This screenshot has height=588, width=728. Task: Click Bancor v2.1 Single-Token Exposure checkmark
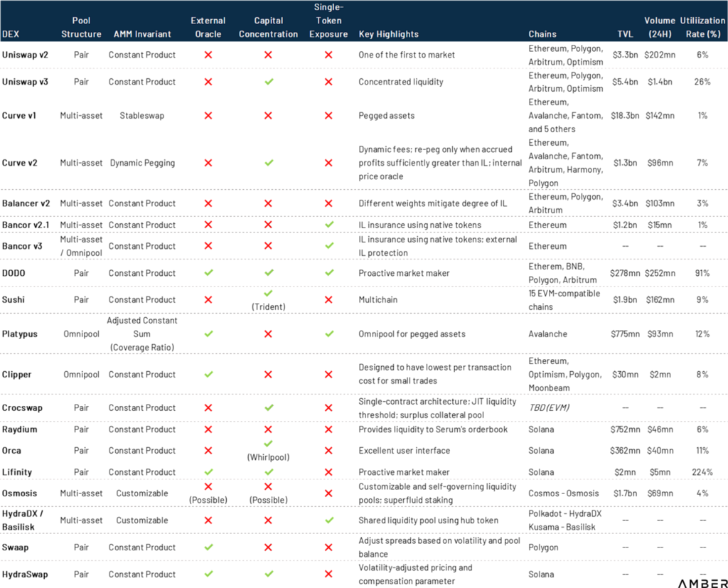(x=329, y=225)
